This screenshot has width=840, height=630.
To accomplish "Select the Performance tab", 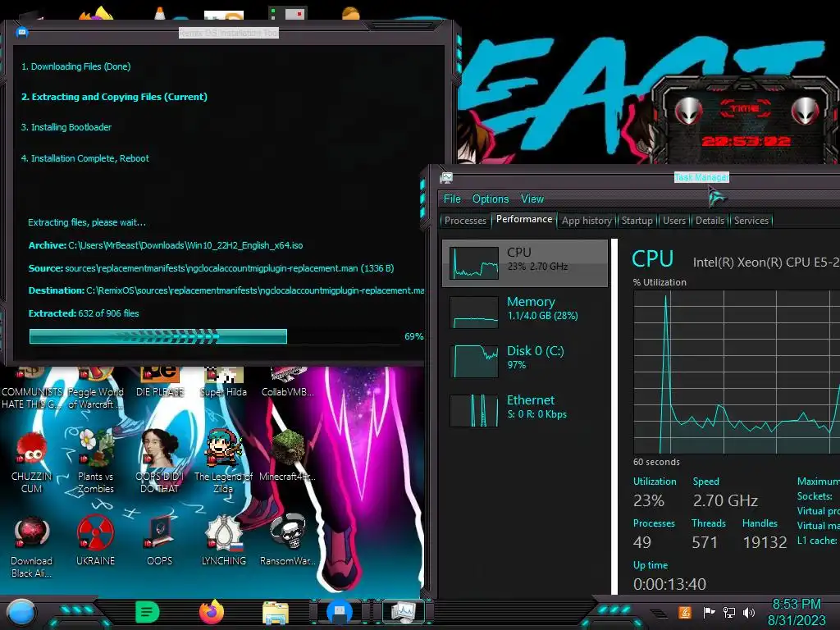I will coord(524,219).
